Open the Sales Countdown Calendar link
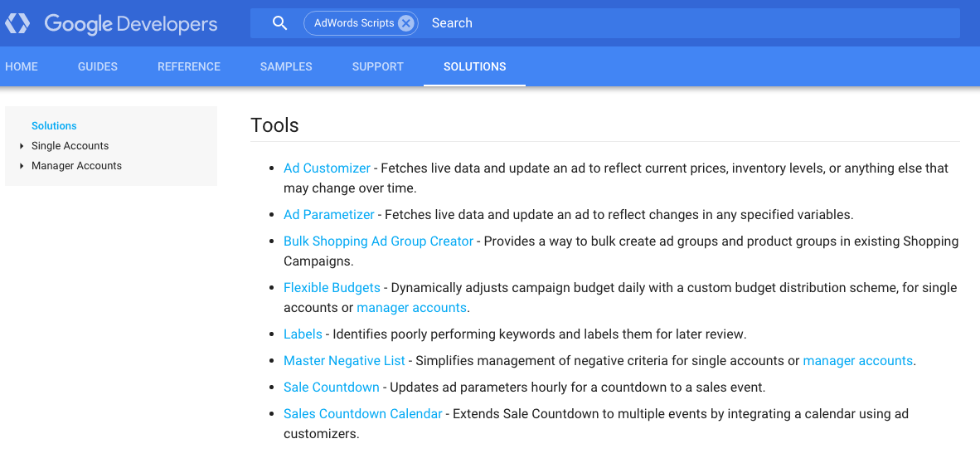This screenshot has height=473, width=980. click(362, 413)
